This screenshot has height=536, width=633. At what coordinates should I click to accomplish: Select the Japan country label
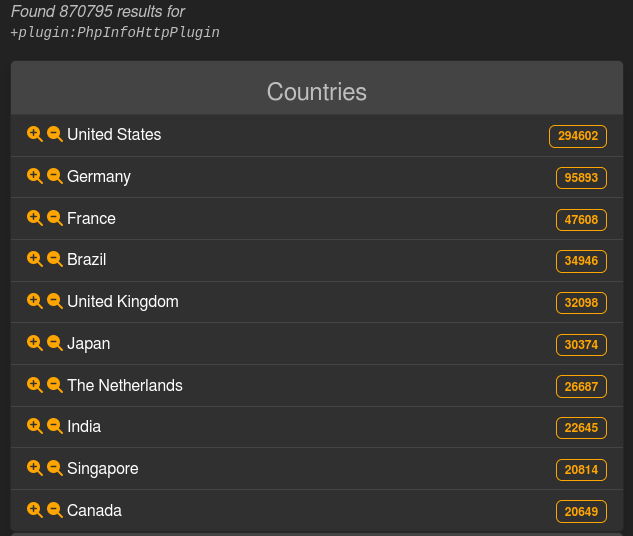pos(88,344)
